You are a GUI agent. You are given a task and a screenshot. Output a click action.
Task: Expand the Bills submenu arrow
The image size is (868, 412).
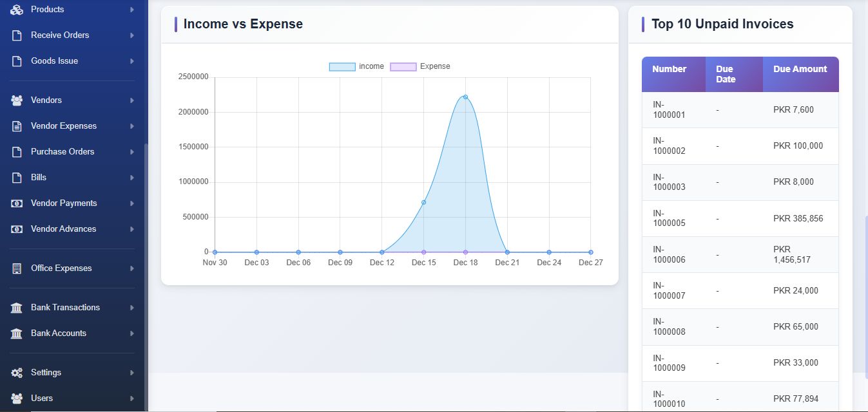[x=131, y=178]
